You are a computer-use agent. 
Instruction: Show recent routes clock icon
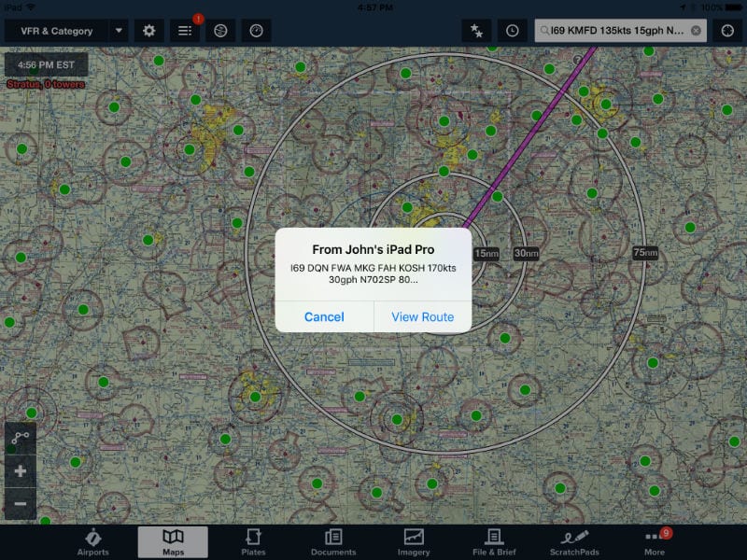point(512,31)
